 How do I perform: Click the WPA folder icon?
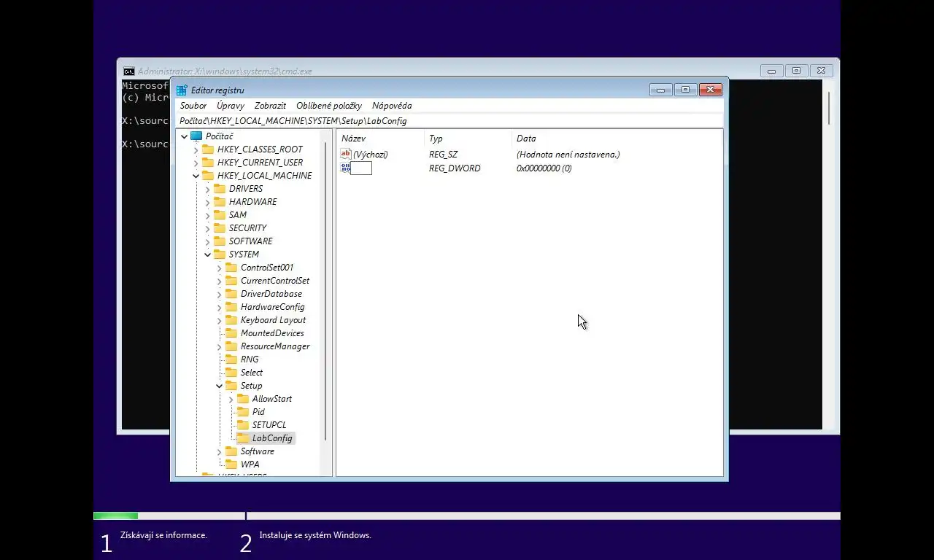[x=231, y=464]
